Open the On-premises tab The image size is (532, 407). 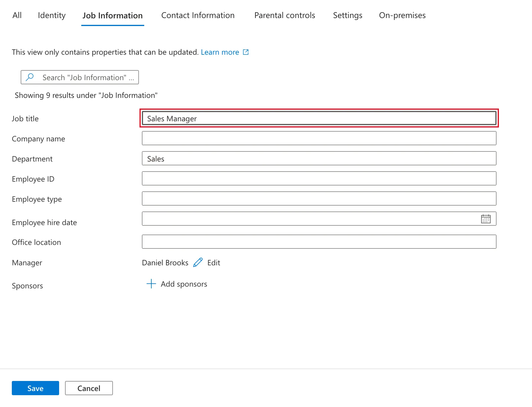click(402, 15)
